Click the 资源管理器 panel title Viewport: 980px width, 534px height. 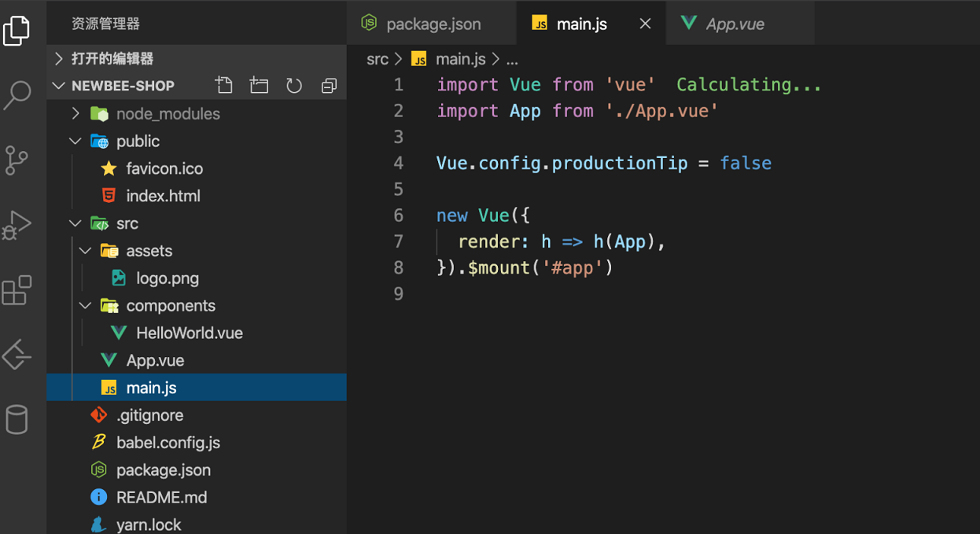(105, 24)
